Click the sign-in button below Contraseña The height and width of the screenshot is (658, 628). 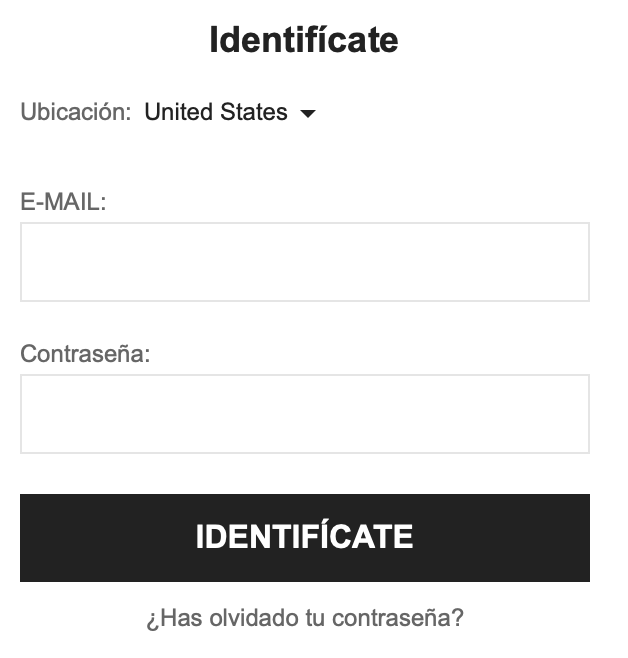[304, 537]
